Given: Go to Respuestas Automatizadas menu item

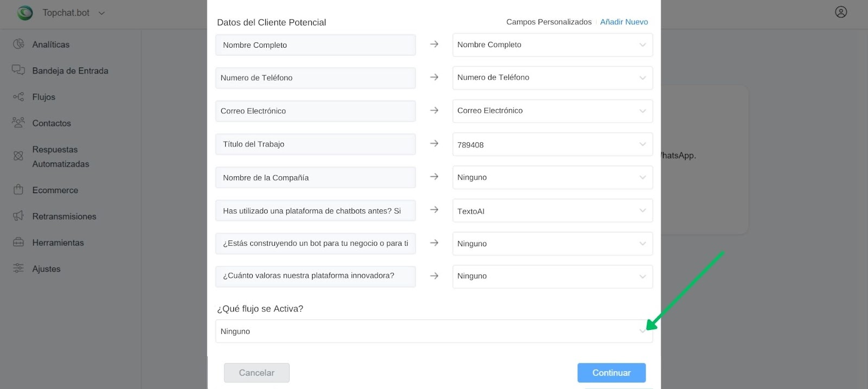Looking at the screenshot, I should coord(61,157).
